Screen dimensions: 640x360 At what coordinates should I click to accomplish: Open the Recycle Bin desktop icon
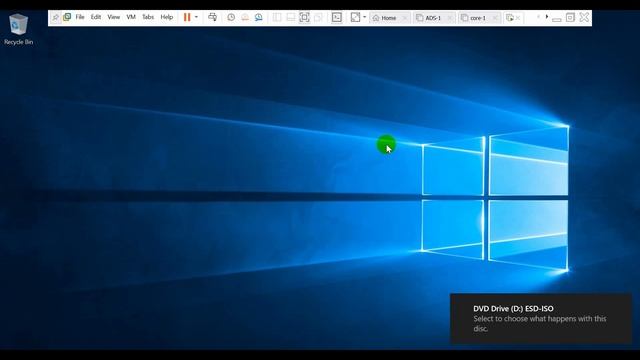pos(18,29)
